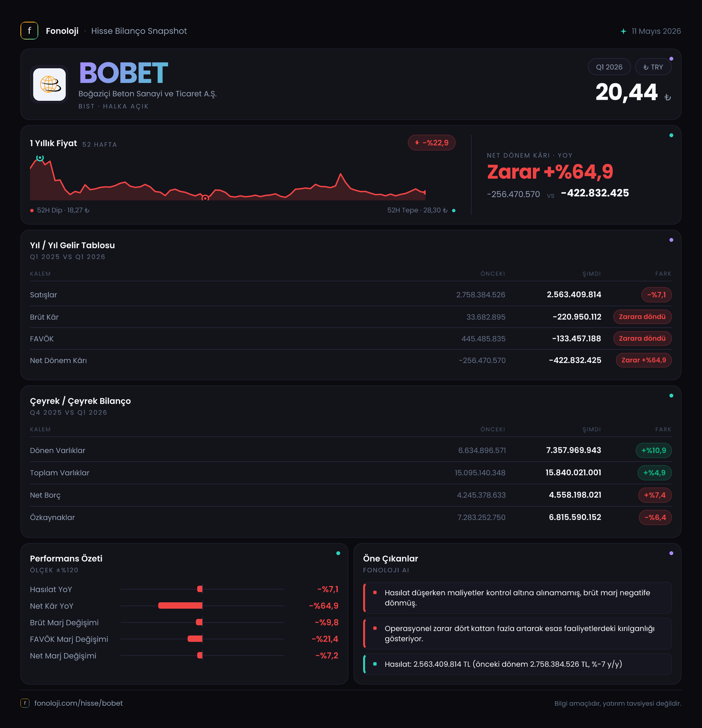The width and height of the screenshot is (702, 728).
Task: Click the +%4,9 badge for Toplam Varlıklar
Action: (x=654, y=472)
